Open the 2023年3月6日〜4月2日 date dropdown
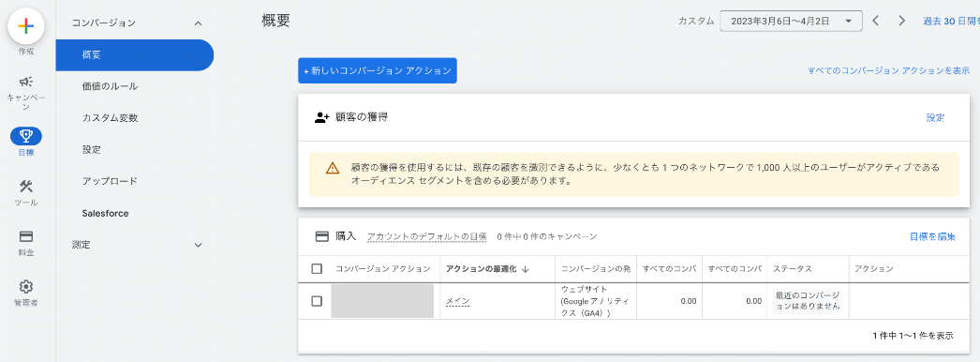The image size is (980, 362). coord(792,21)
